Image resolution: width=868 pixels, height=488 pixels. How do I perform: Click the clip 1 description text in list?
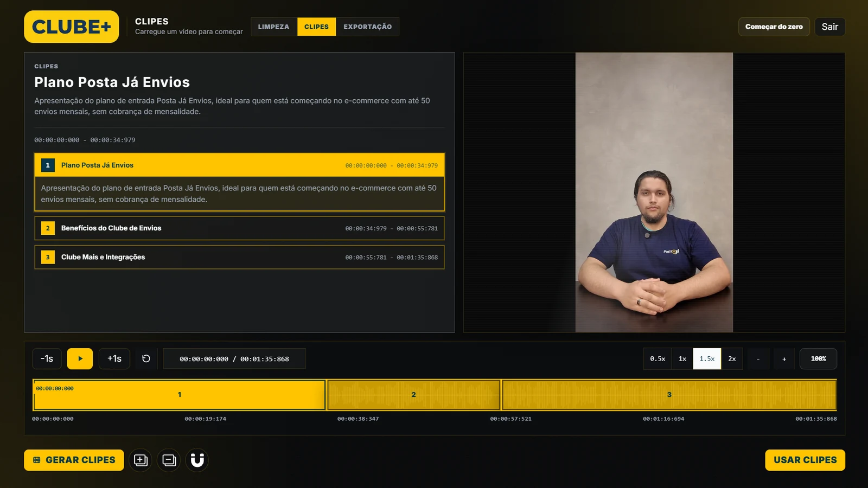pyautogui.click(x=239, y=194)
